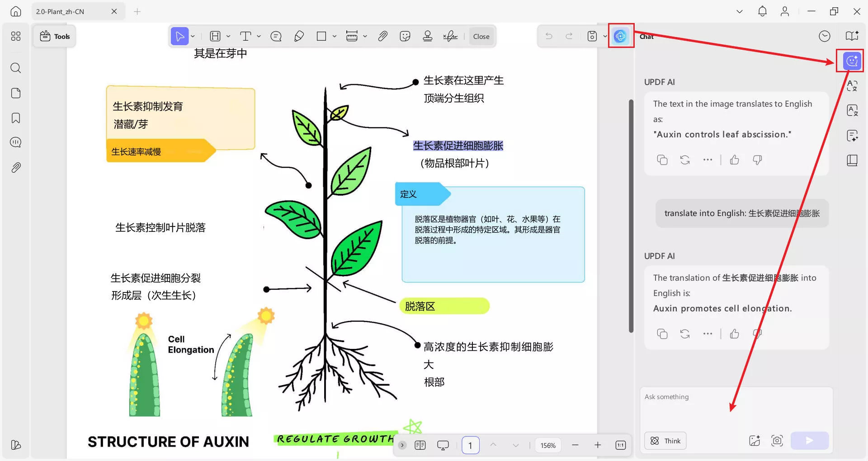Open the knowledge book icon in AI sidebar
Viewport: 868px width, 461px height.
click(852, 160)
